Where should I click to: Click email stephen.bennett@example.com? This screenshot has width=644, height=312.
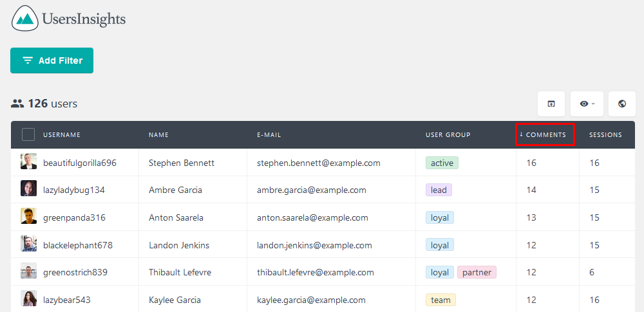pyautogui.click(x=319, y=163)
